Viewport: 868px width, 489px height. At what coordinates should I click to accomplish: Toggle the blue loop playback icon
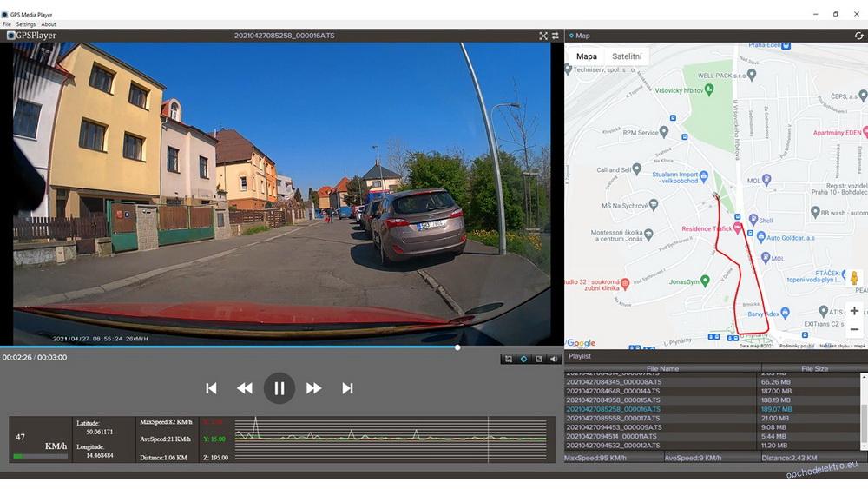523,360
